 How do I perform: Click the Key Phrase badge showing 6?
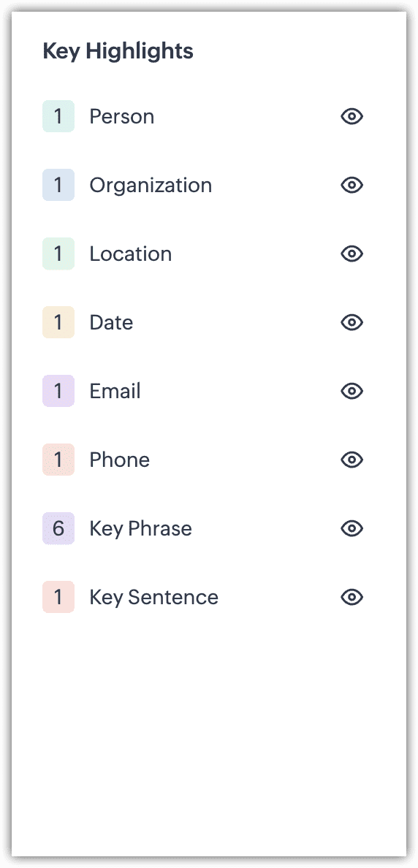[x=58, y=528]
